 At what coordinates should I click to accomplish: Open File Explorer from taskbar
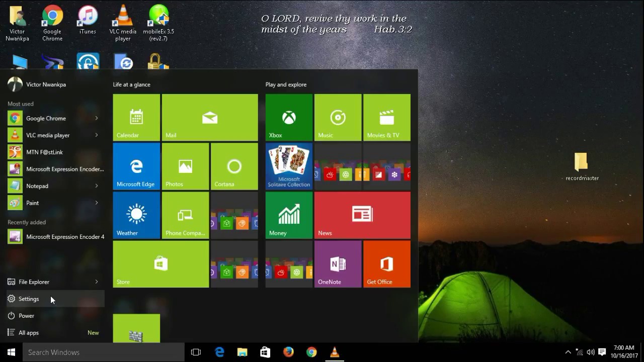(243, 352)
